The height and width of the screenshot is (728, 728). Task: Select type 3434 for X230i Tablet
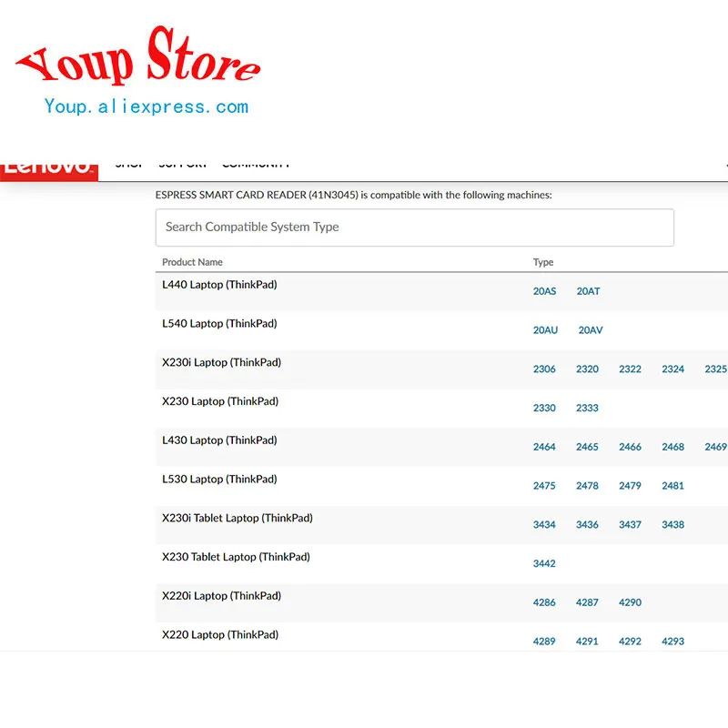(544, 525)
